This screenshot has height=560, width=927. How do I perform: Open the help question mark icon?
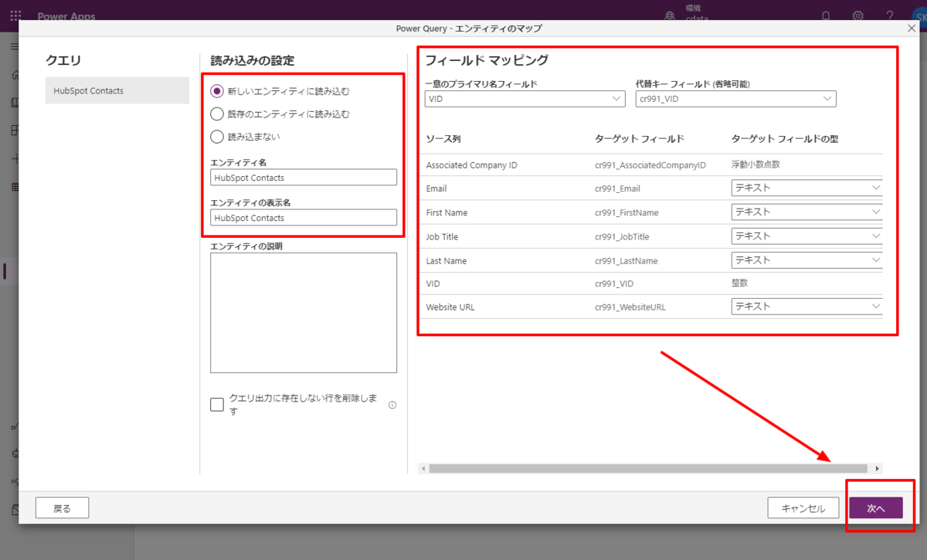coord(889,15)
